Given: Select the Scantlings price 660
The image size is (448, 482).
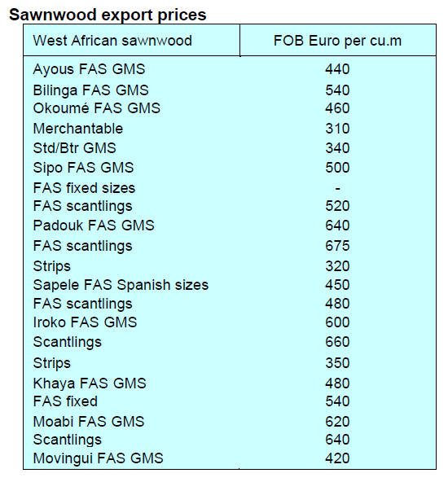Looking at the screenshot, I should [x=337, y=342].
